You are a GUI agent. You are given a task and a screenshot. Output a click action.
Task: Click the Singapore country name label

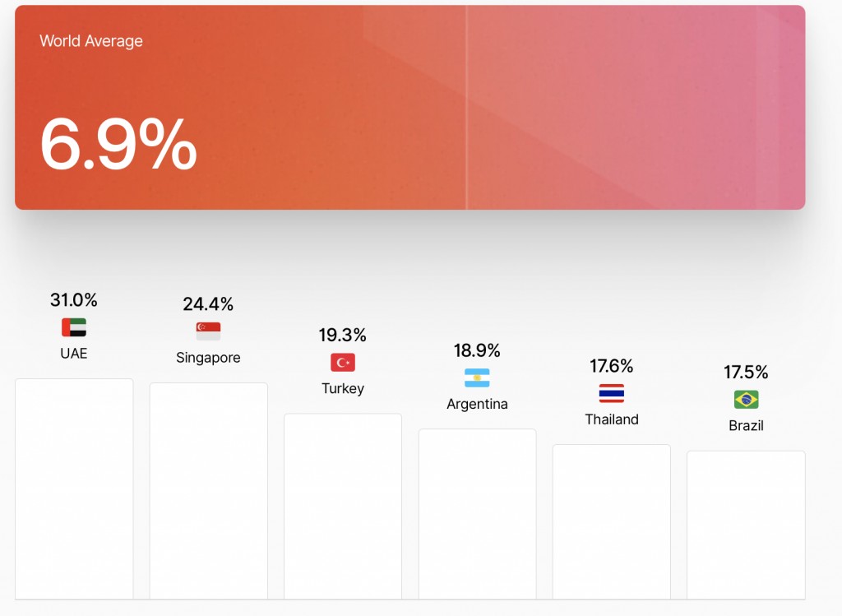[x=208, y=358]
